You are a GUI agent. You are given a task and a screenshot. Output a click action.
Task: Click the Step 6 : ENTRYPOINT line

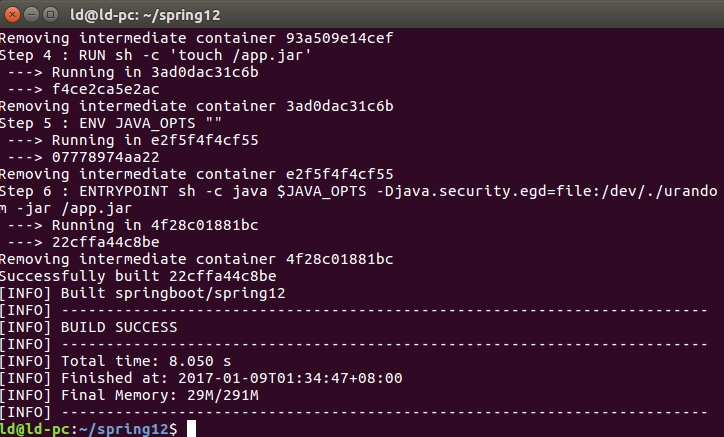coord(358,191)
